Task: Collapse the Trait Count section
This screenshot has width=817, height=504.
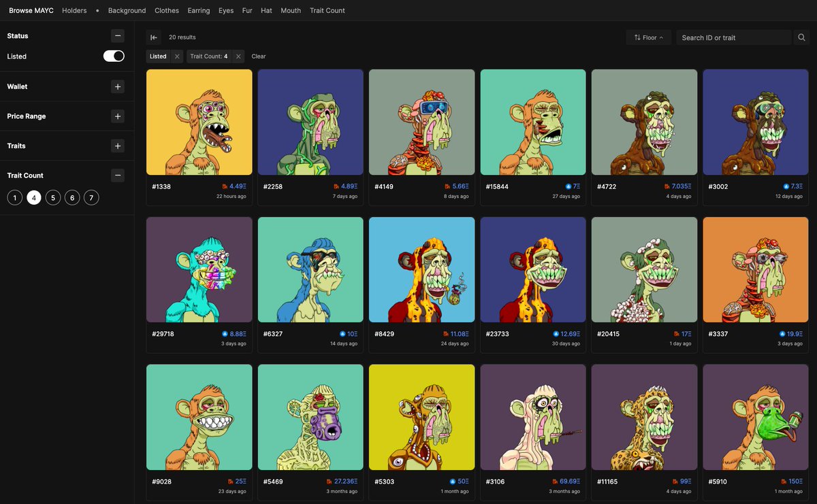Action: [x=118, y=175]
